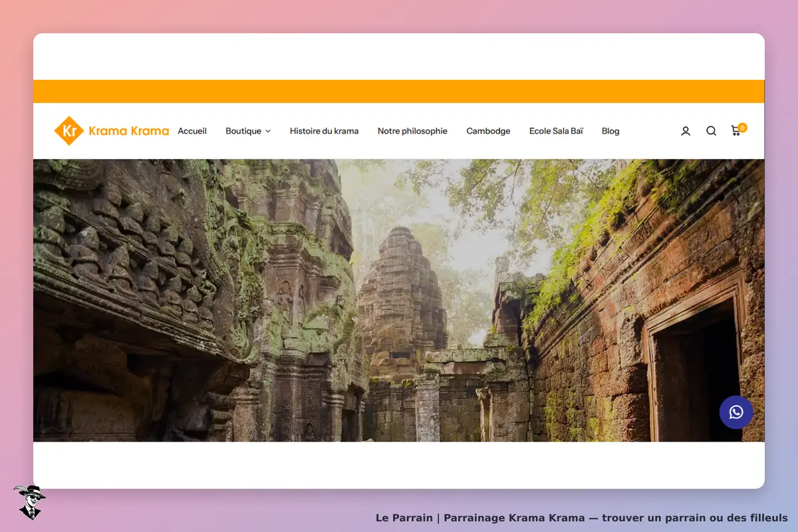Open the Ecole Sala Baï menu item

click(556, 131)
